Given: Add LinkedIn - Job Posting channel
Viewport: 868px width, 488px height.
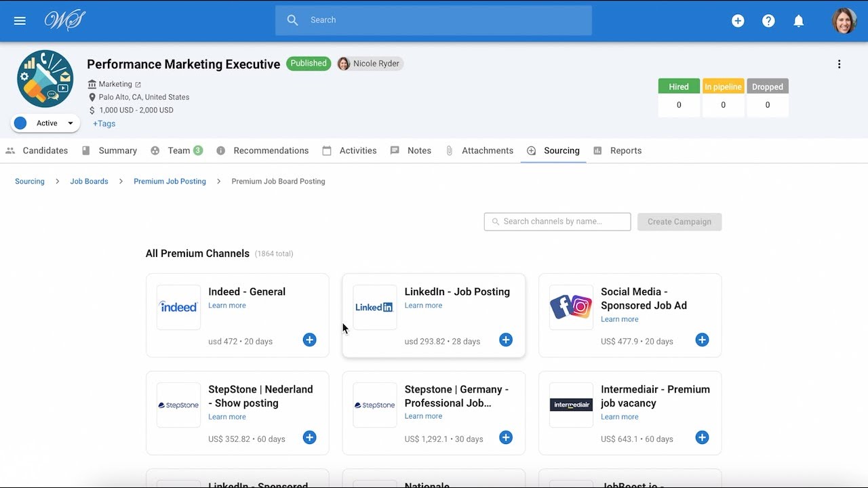Looking at the screenshot, I should click(506, 340).
